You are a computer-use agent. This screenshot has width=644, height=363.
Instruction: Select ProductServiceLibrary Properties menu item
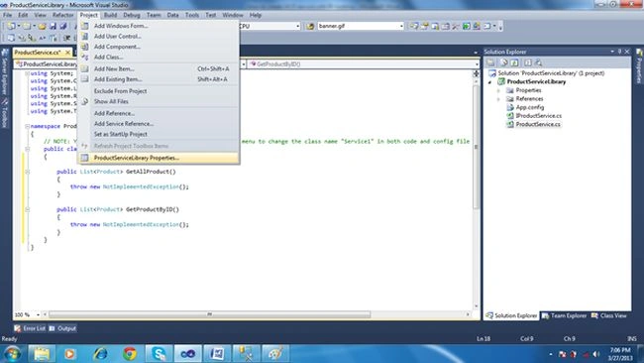pos(159,158)
